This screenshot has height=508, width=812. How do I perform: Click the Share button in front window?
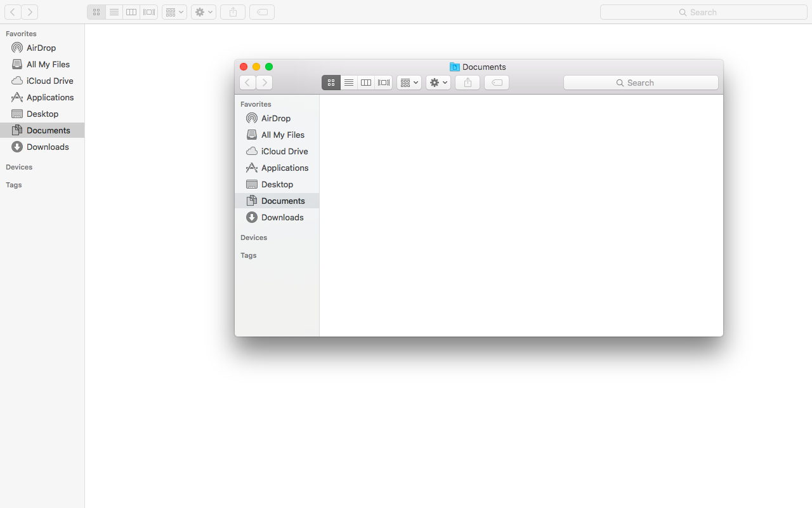[468, 83]
